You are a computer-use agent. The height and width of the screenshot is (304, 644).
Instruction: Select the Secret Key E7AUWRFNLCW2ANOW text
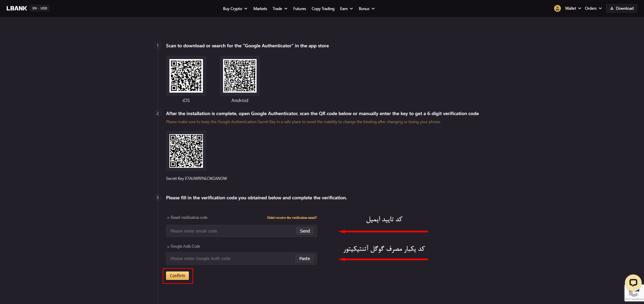[196, 179]
